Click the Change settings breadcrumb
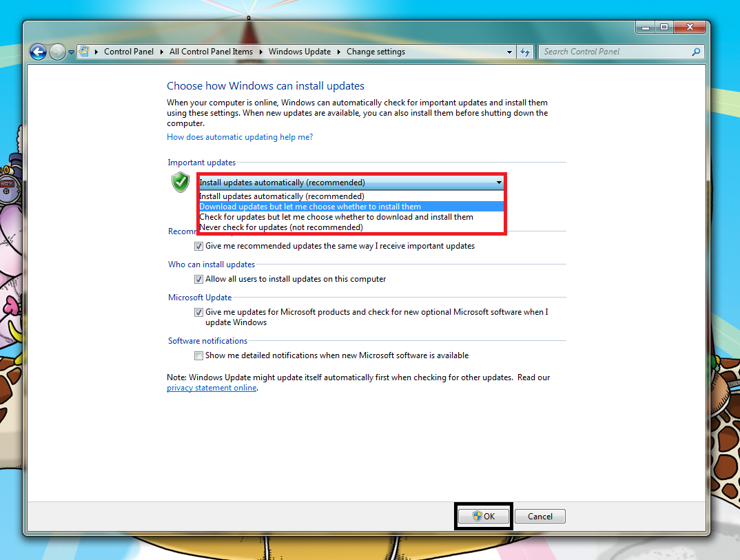 376,52
